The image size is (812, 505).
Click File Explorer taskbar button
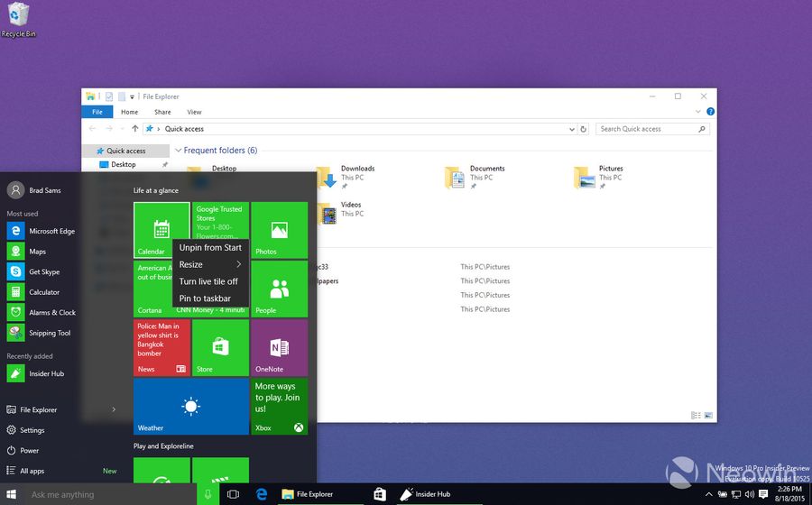(320, 494)
